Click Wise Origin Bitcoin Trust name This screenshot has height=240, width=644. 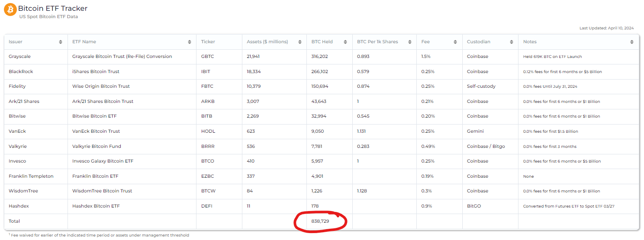click(101, 86)
